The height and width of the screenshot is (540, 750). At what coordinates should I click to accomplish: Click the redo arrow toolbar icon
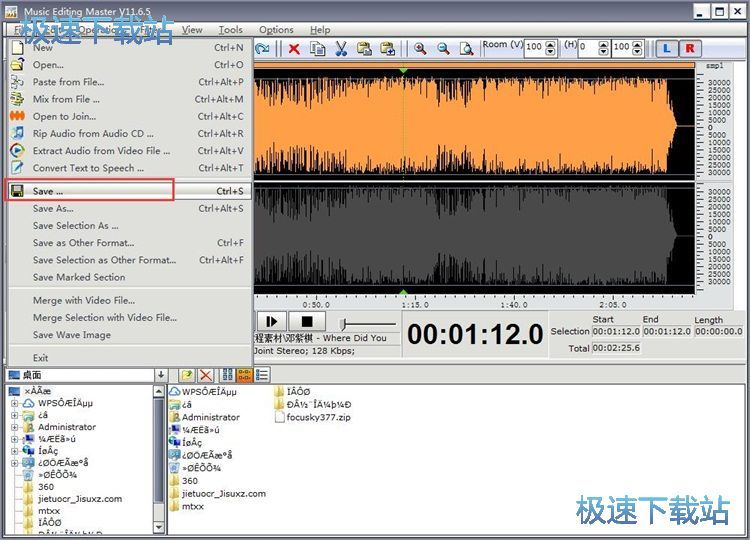[262, 48]
